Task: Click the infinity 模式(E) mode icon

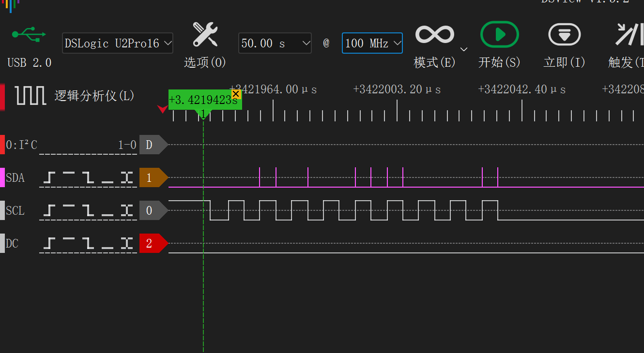Action: point(434,34)
